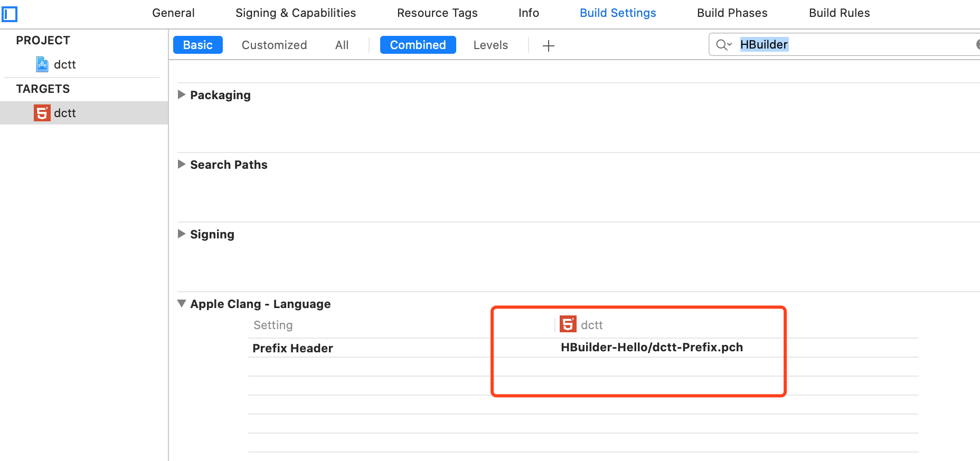The width and height of the screenshot is (980, 461).
Task: Click the Apple Clang - Language title
Action: click(x=260, y=304)
